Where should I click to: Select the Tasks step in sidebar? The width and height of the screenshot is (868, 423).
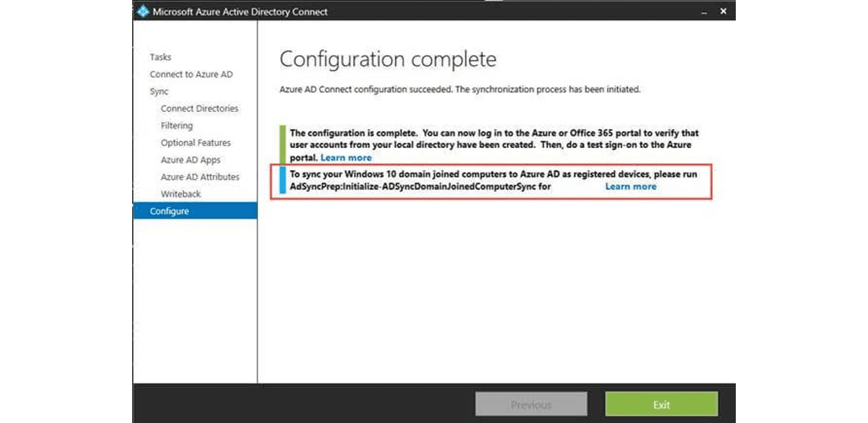click(160, 57)
